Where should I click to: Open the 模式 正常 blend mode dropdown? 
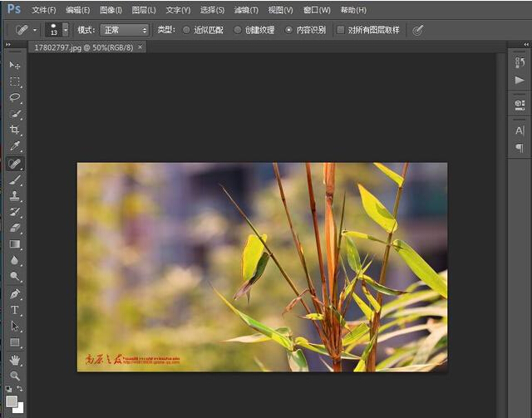tap(125, 30)
